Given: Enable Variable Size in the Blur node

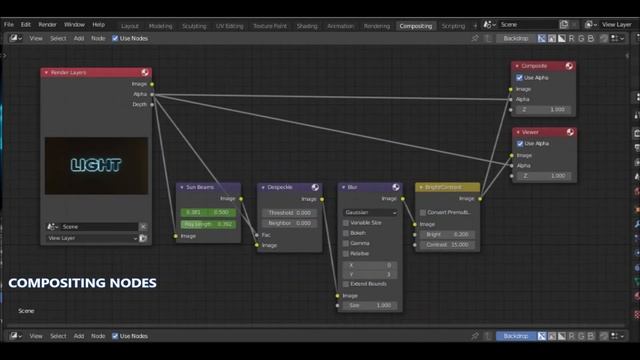Looking at the screenshot, I should point(346,223).
